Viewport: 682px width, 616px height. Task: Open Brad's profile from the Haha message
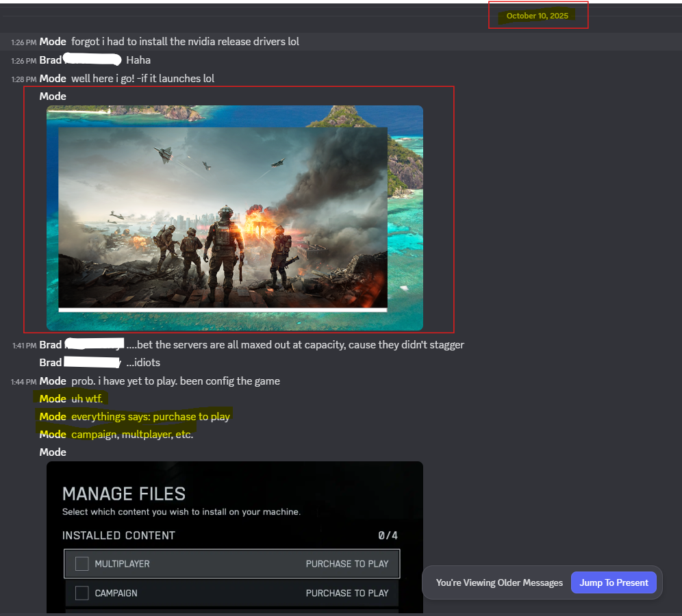click(x=51, y=60)
